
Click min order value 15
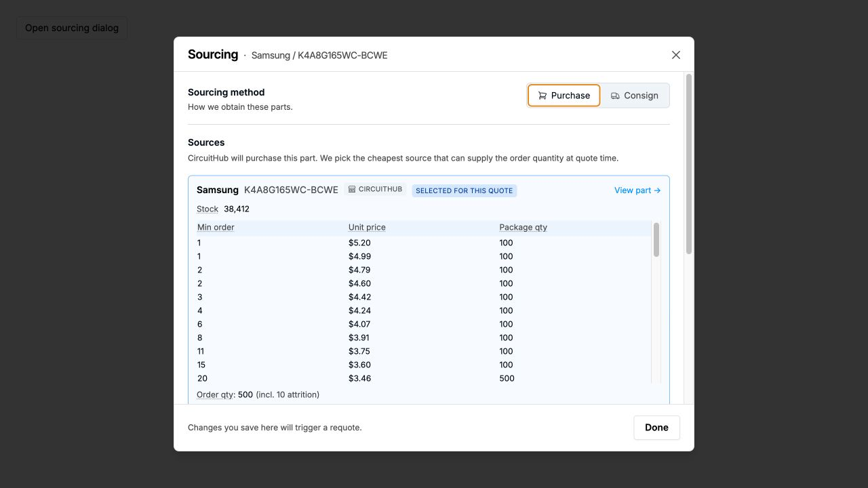[x=202, y=365]
